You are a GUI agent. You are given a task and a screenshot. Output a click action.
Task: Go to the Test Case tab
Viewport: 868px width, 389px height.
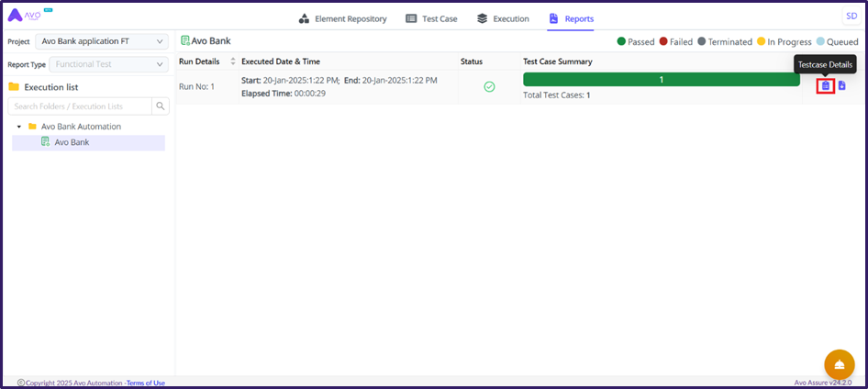(x=431, y=18)
